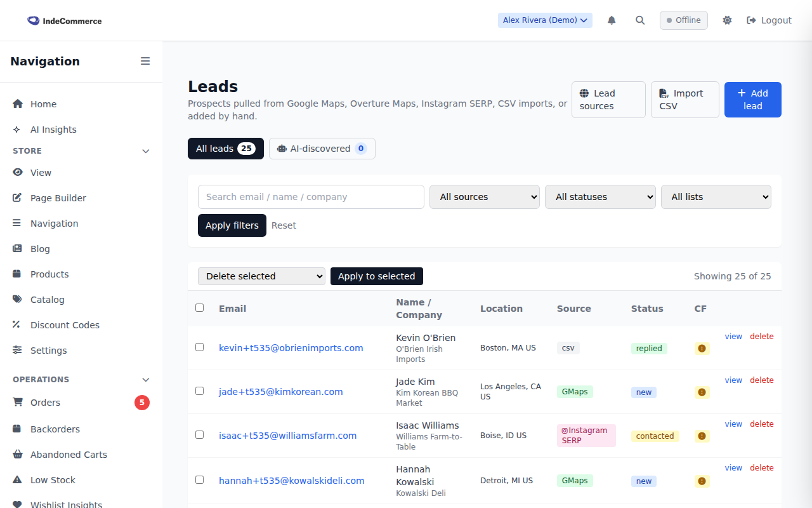
Task: Open the All lists filter dropdown
Action: click(x=716, y=197)
